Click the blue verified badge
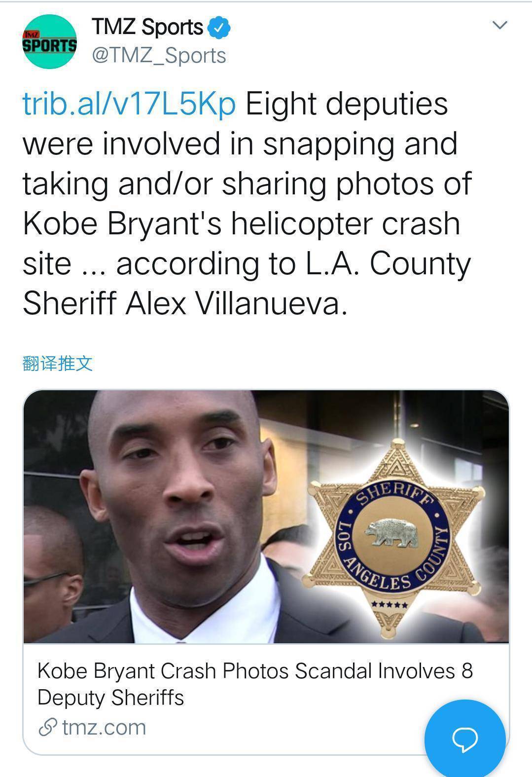532x777 pixels. click(219, 28)
